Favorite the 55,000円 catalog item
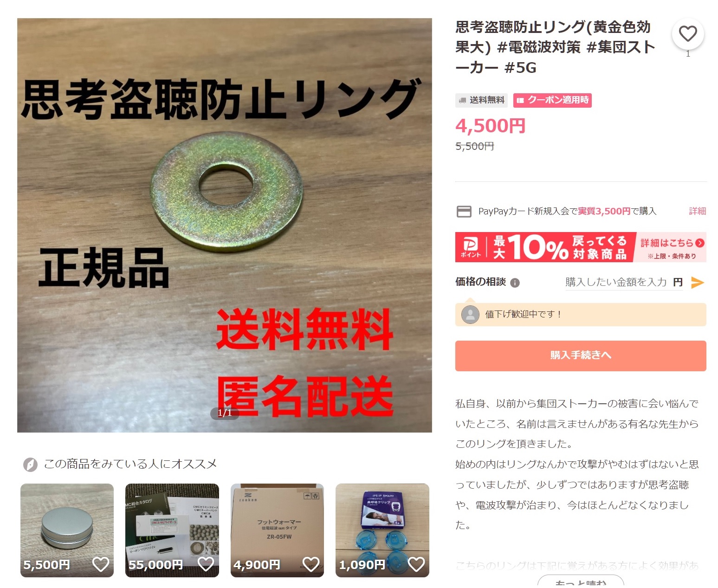Viewport: 718px width, 588px height. click(206, 564)
